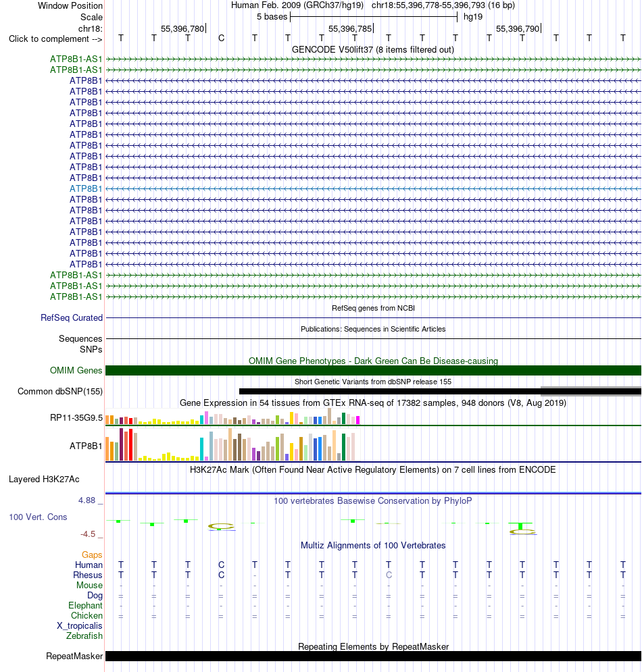The width and height of the screenshot is (642, 672).
Task: Open the H3K27Ac Mark ENCODE track title
Action: pos(372,469)
